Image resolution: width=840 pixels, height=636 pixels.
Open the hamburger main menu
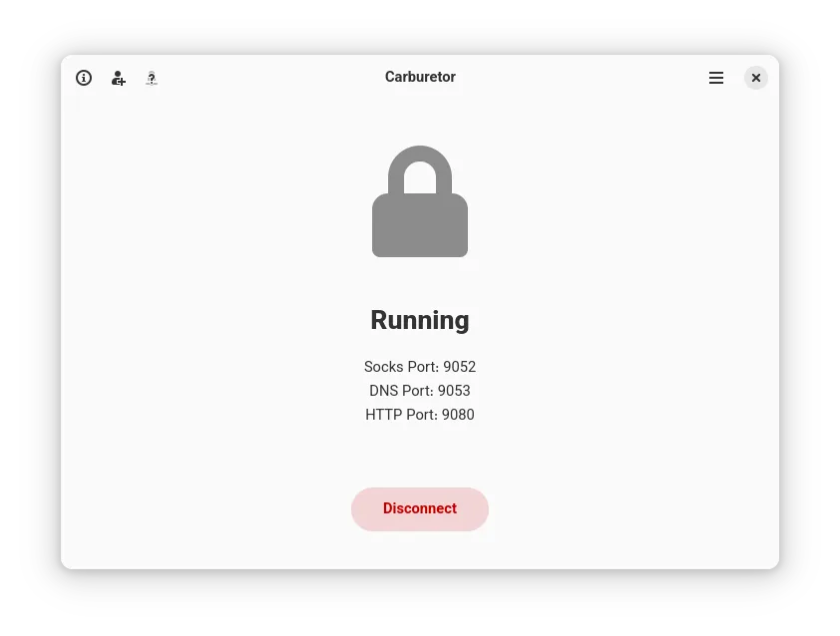click(x=715, y=78)
